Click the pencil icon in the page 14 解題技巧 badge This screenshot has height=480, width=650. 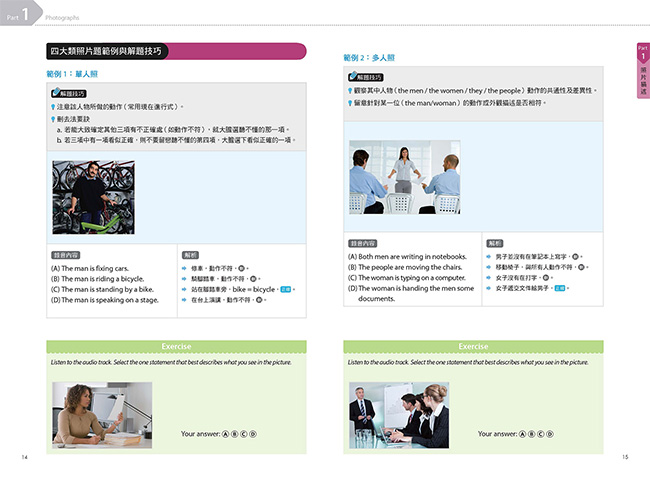pyautogui.click(x=56, y=92)
